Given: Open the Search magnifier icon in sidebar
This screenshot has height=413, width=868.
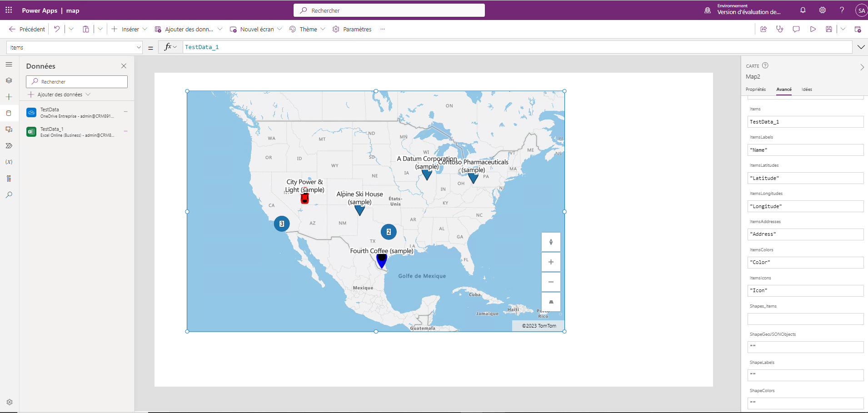Looking at the screenshot, I should [x=9, y=195].
